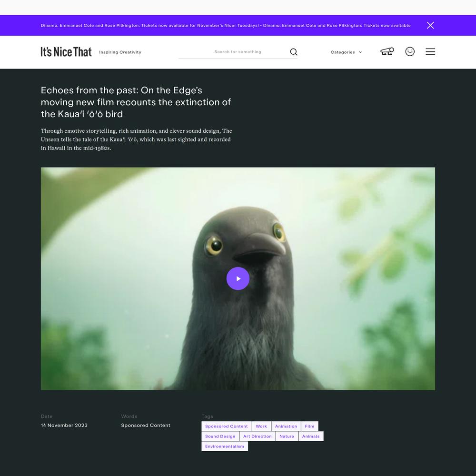Expand the Categories dropdown

(x=346, y=52)
